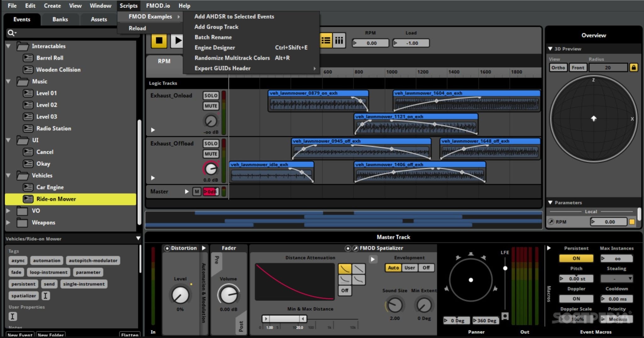Click the search magnifier icon in Events browser

tap(12, 33)
